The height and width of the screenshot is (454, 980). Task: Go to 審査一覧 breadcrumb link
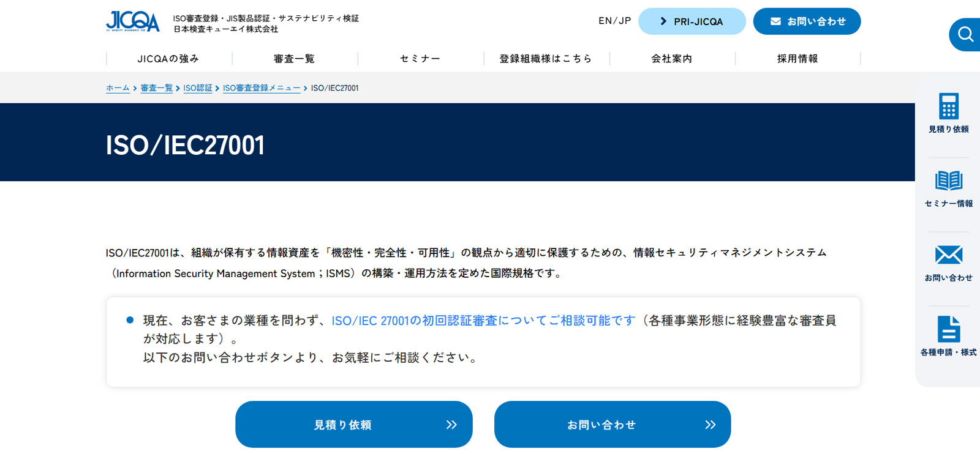pos(157,88)
